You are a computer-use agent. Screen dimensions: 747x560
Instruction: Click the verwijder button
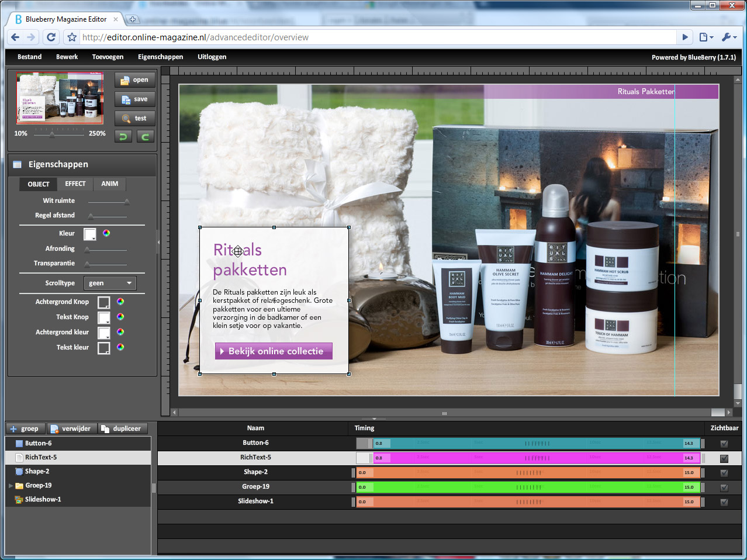(72, 428)
